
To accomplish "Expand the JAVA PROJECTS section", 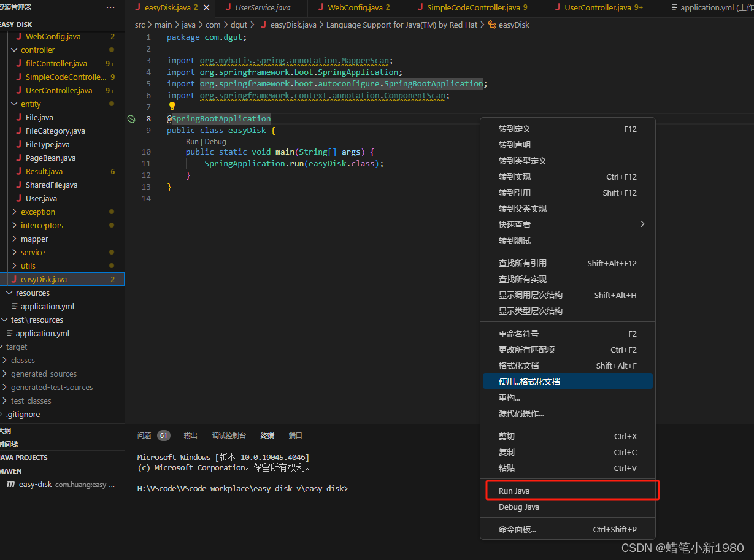I will click(62, 458).
